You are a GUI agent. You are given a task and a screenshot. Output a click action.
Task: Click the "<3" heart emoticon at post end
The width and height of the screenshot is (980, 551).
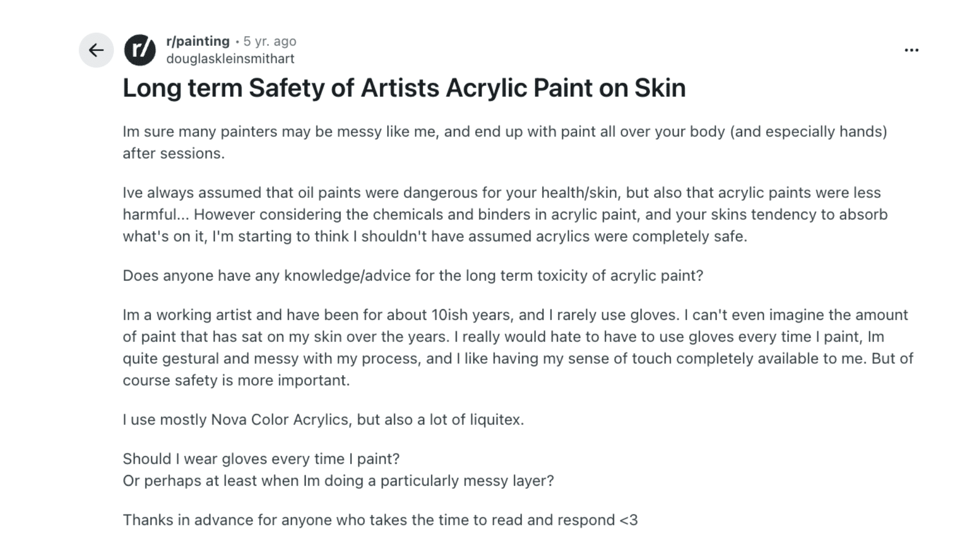point(628,520)
